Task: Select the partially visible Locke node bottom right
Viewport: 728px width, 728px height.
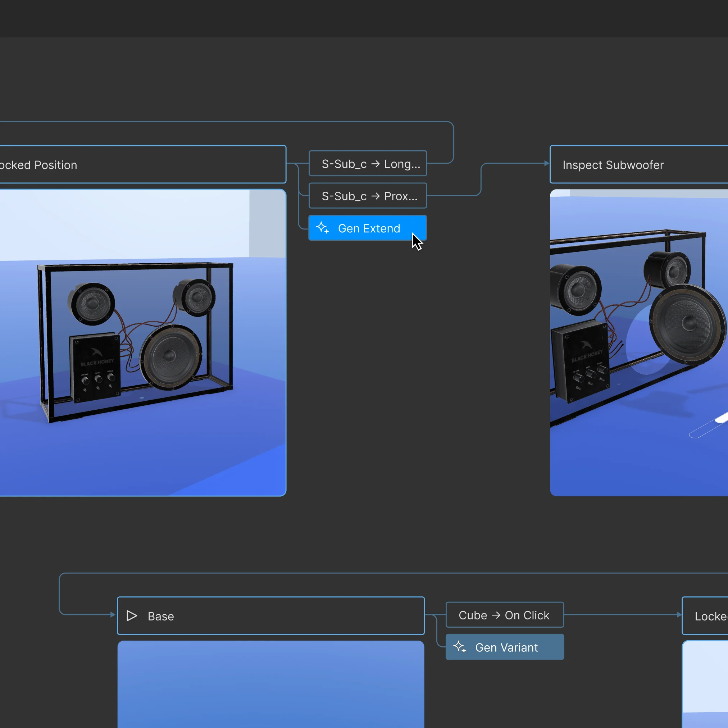Action: (x=705, y=616)
